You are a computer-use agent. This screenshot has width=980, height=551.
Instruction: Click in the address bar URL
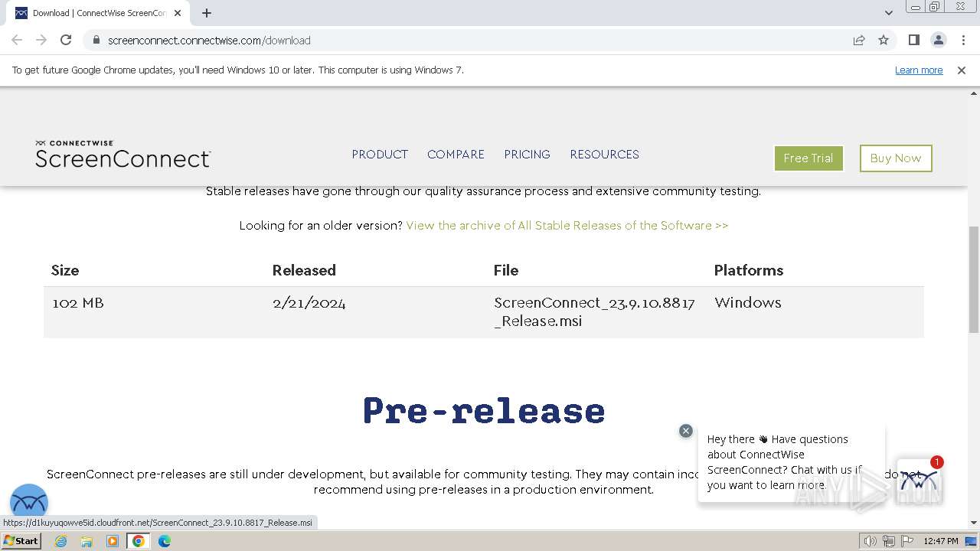(209, 41)
